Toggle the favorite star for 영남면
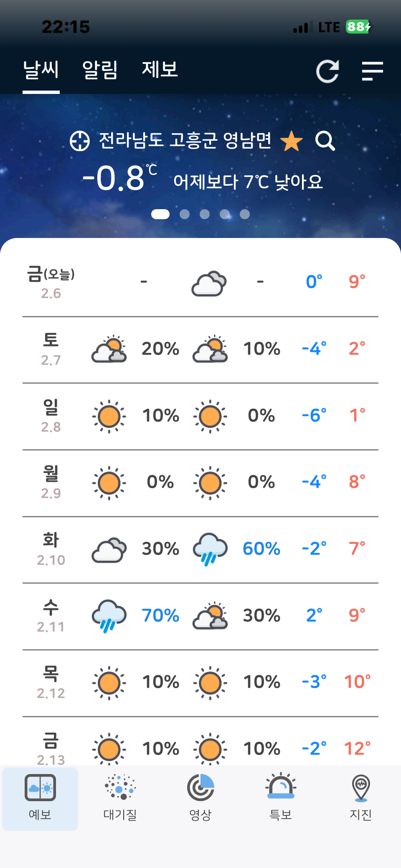 coord(291,141)
